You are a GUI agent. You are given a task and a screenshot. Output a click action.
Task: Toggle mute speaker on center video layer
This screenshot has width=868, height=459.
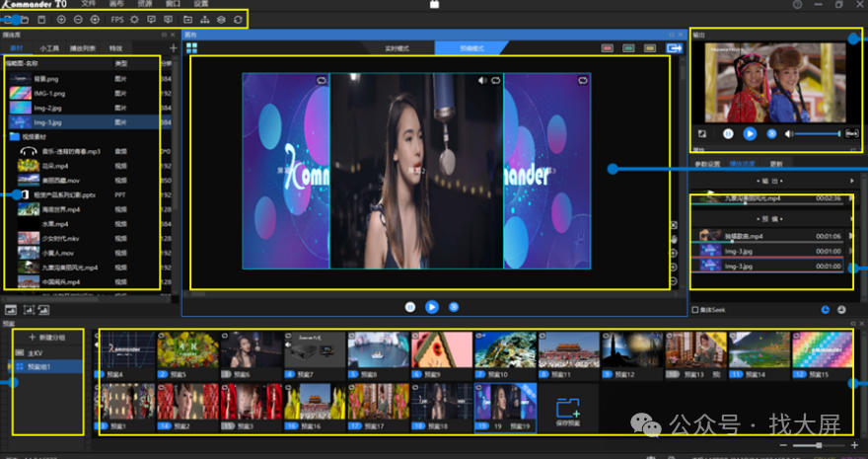click(x=482, y=80)
